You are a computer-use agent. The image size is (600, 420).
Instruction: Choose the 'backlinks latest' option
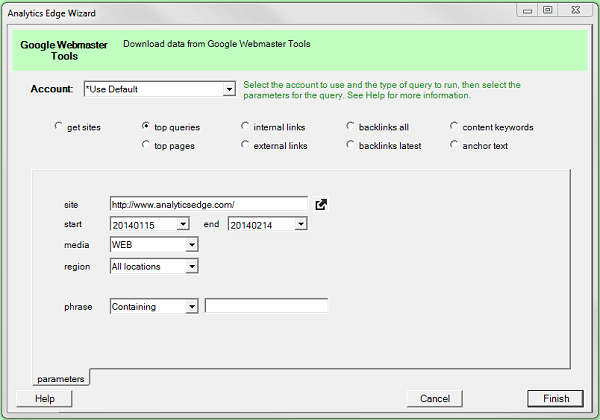[351, 146]
